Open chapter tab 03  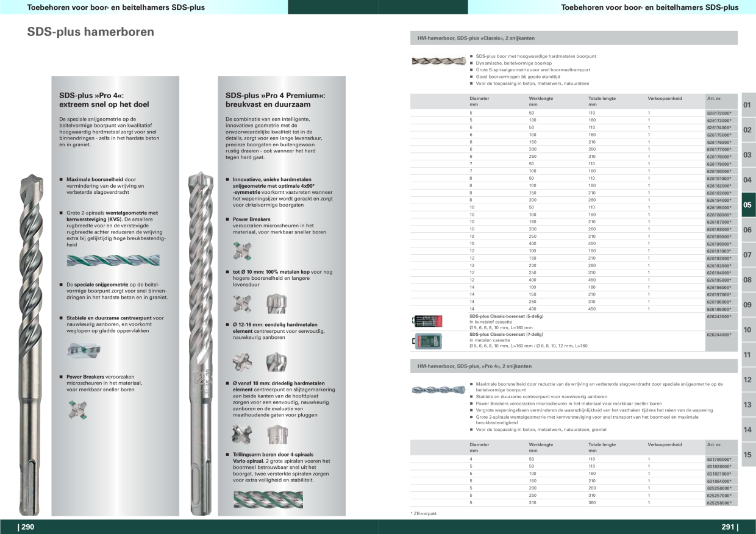click(747, 155)
